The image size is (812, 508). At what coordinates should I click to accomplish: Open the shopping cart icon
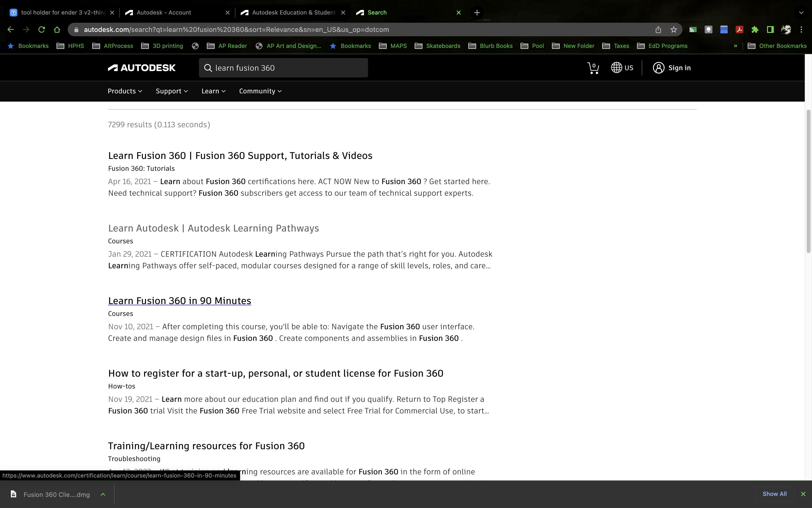pos(593,68)
